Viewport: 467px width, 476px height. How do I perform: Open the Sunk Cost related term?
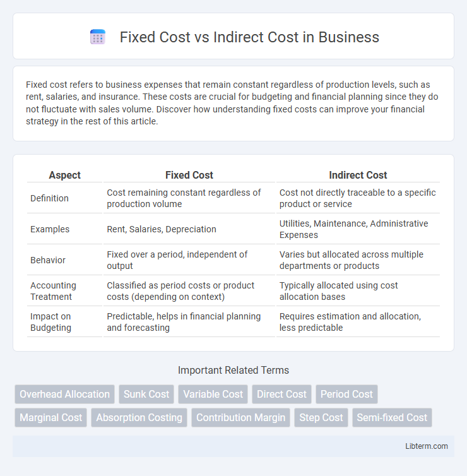pyautogui.click(x=146, y=394)
